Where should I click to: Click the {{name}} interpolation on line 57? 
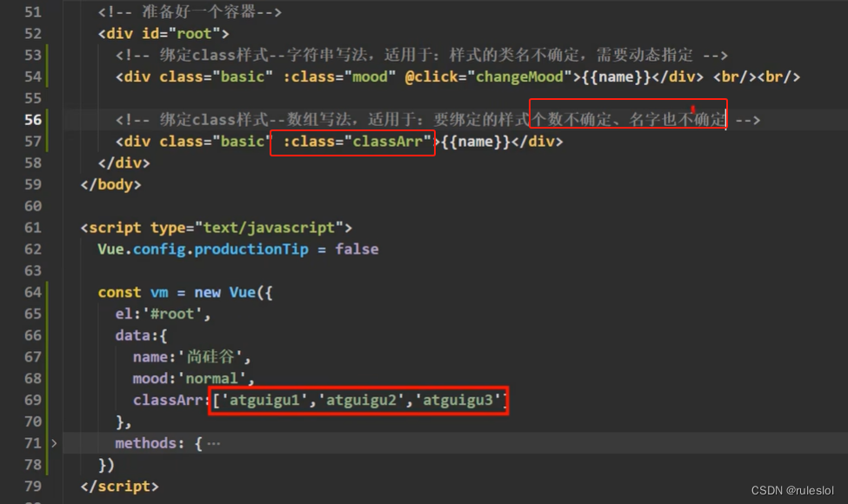[475, 141]
